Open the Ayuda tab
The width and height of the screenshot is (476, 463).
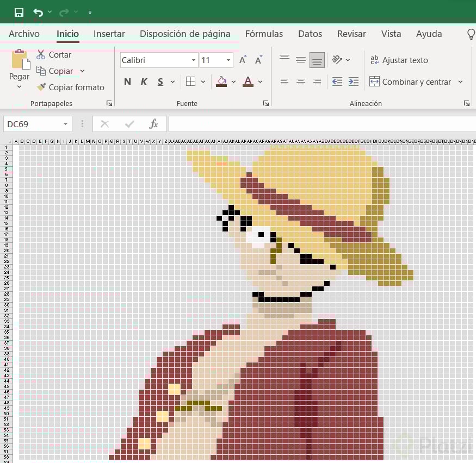coord(429,34)
